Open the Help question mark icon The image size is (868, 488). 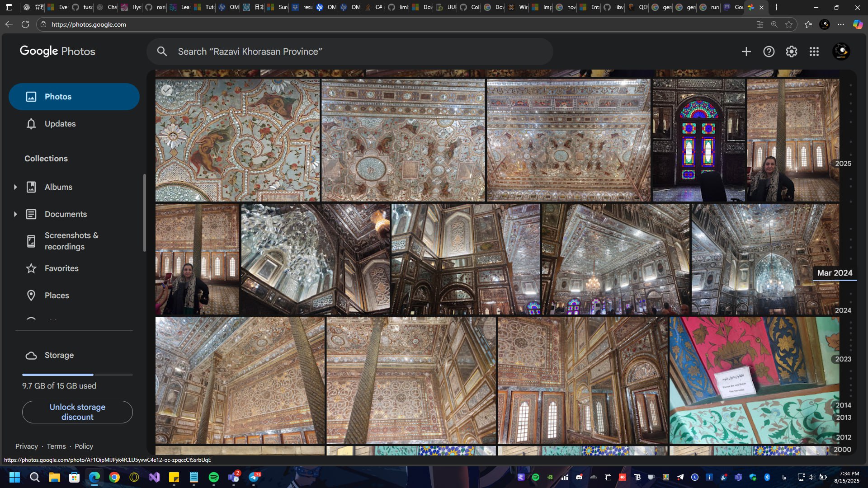point(769,52)
